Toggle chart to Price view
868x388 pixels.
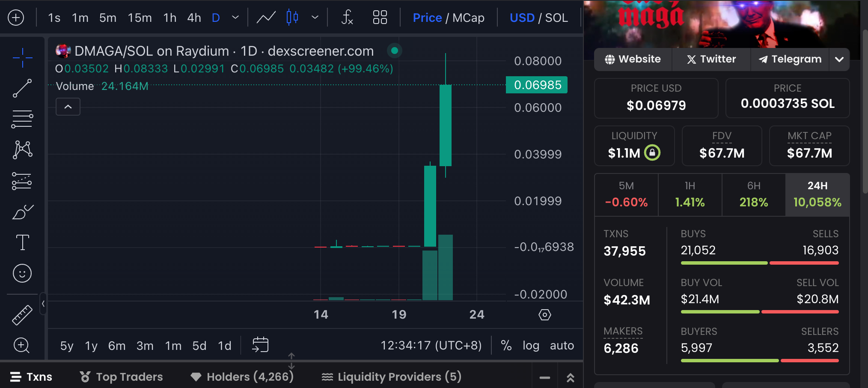[x=427, y=18]
